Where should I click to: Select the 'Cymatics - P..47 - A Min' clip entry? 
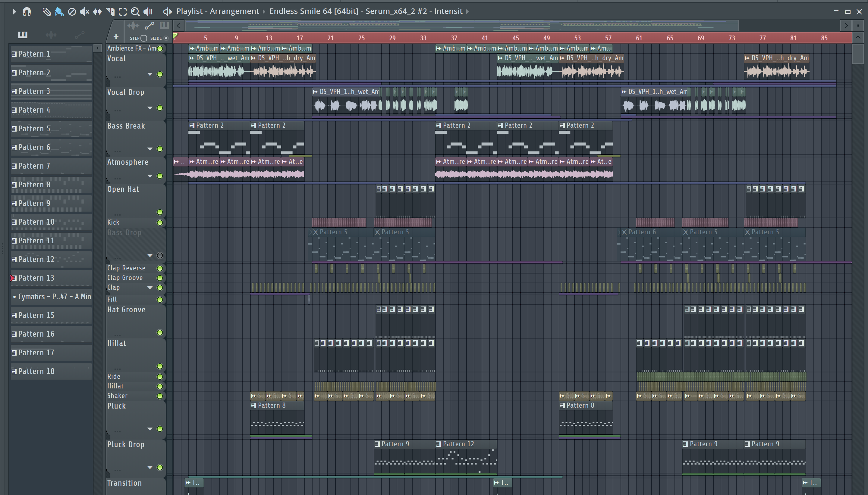tap(51, 297)
